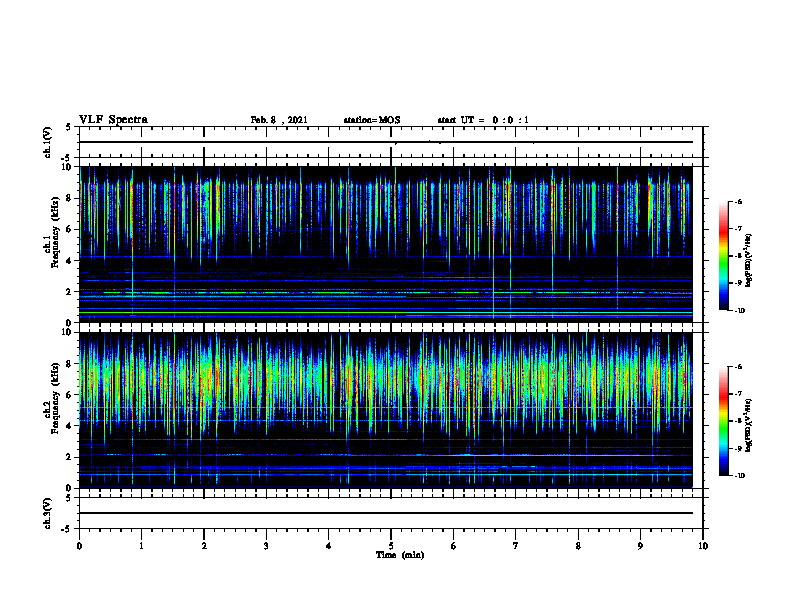Select the "start UT = 0 : 0 : 1" text
Viewport: 792px width, 612px height.
point(483,120)
